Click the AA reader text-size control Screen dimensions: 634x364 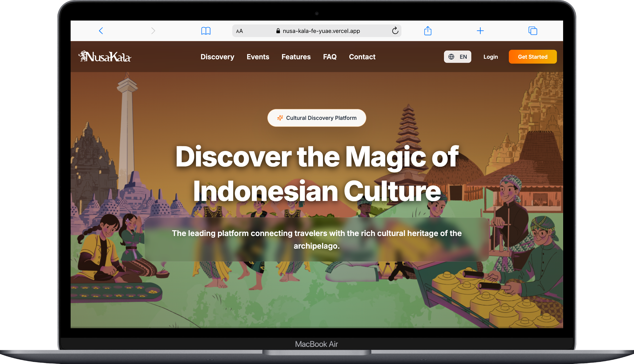(x=239, y=31)
